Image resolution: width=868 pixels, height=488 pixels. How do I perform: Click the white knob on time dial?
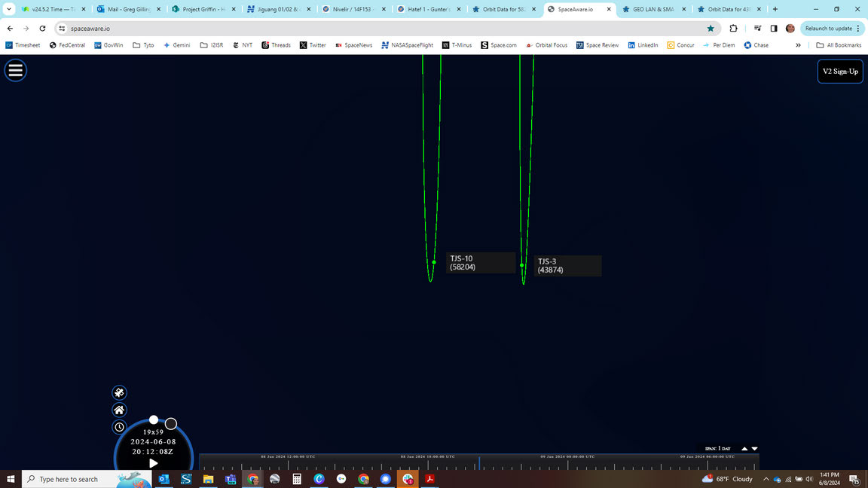tap(154, 420)
